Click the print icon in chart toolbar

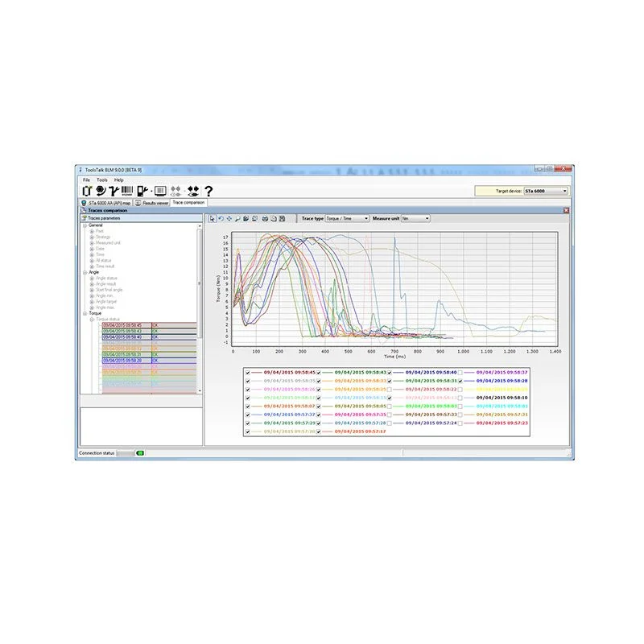click(265, 218)
